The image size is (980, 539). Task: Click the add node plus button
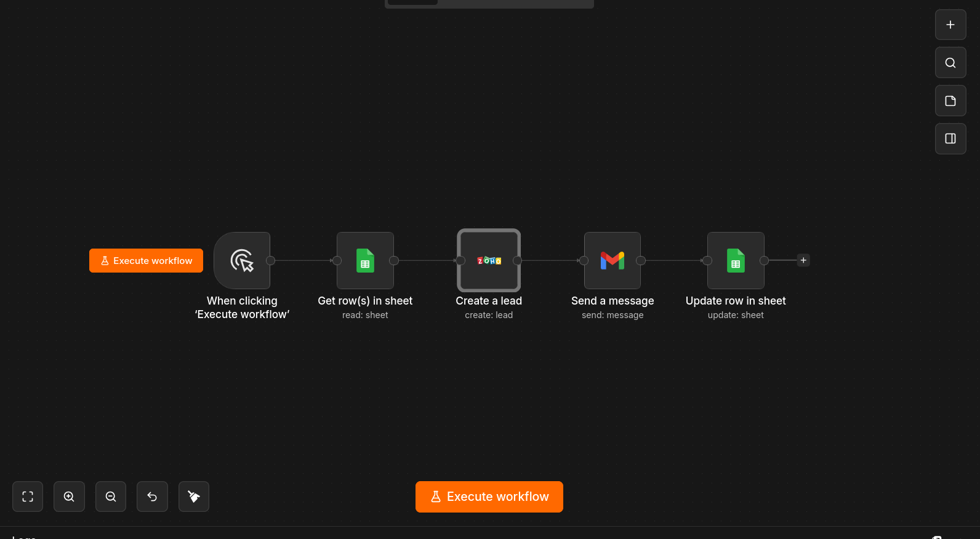point(950,25)
